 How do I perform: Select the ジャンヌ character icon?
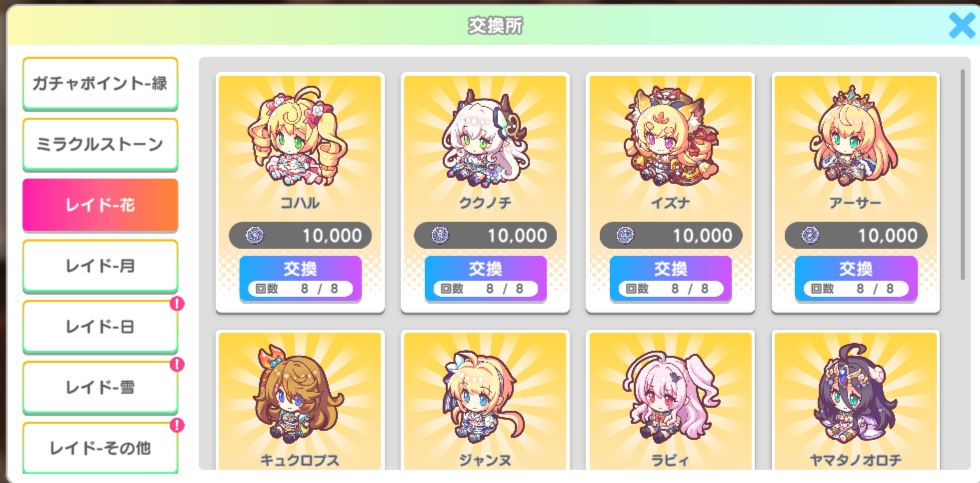point(484,394)
